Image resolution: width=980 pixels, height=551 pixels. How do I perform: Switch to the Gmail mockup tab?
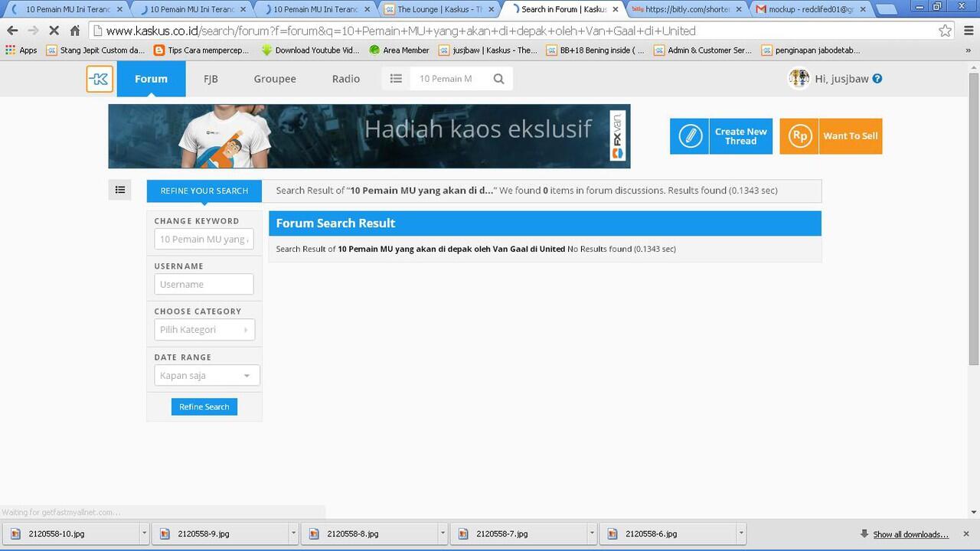click(810, 9)
